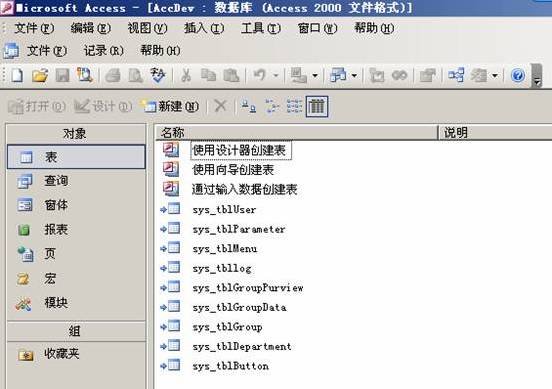Image resolution: width=552 pixels, height=389 pixels.
Task: Click the Open folder toolbar icon
Action: point(40,75)
